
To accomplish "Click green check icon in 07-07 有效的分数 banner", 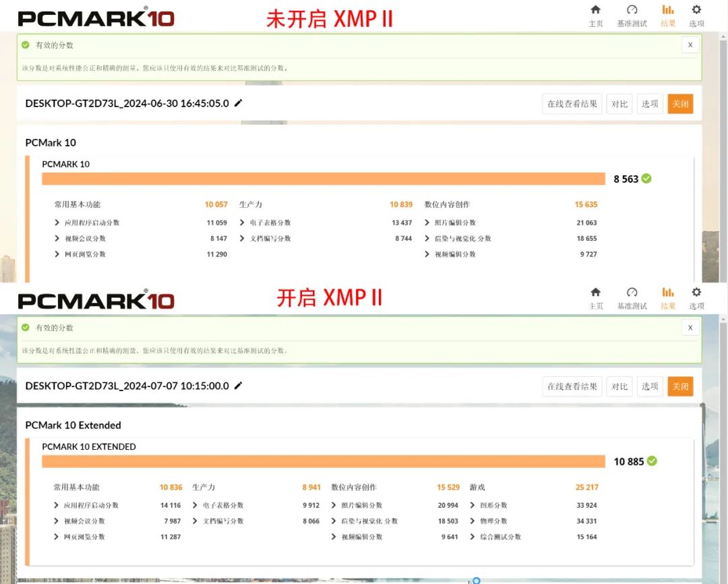I will click(x=26, y=328).
